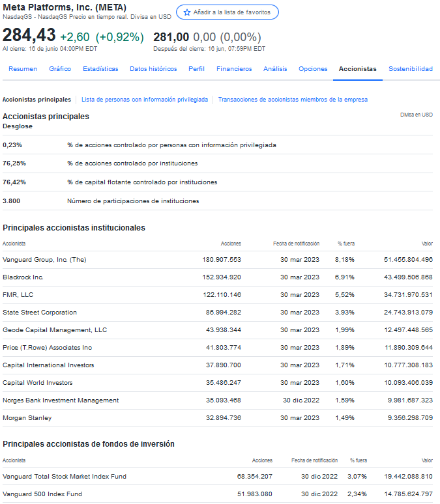Screen dimensions: 440x504
Task: Open the Estadísticas tab
Action: pyautogui.click(x=100, y=69)
